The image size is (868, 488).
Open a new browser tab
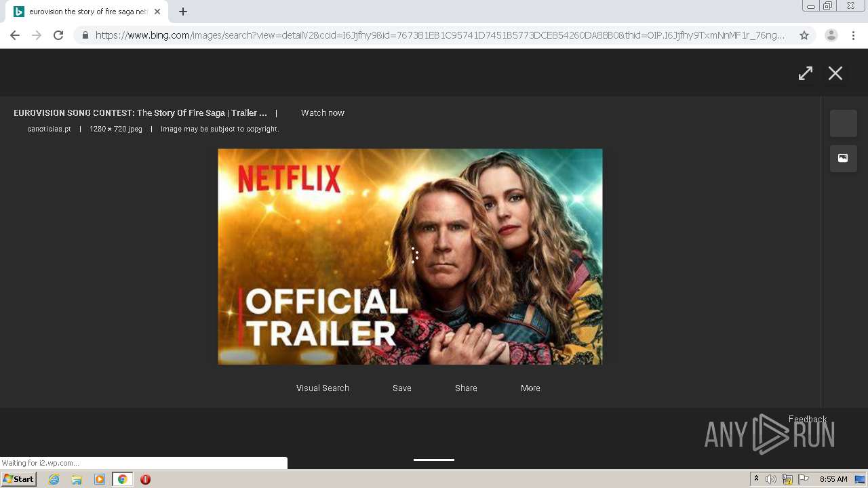point(182,12)
